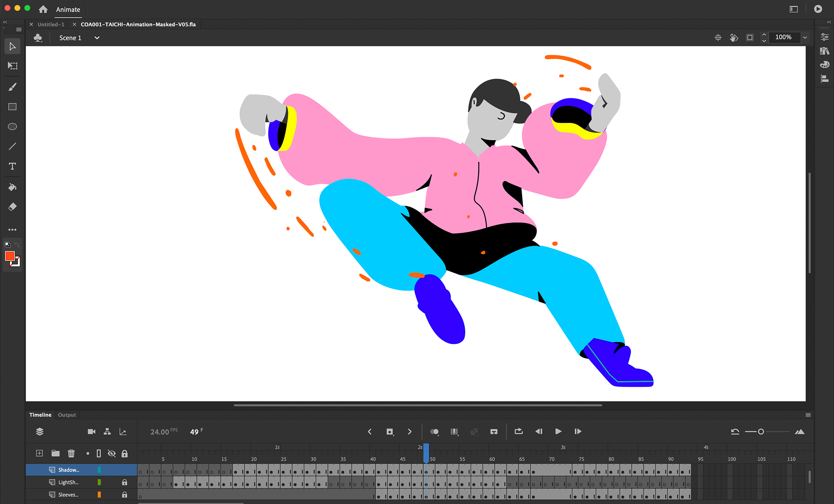Image resolution: width=834 pixels, height=504 pixels.
Task: Click the current frame number 49
Action: point(194,432)
